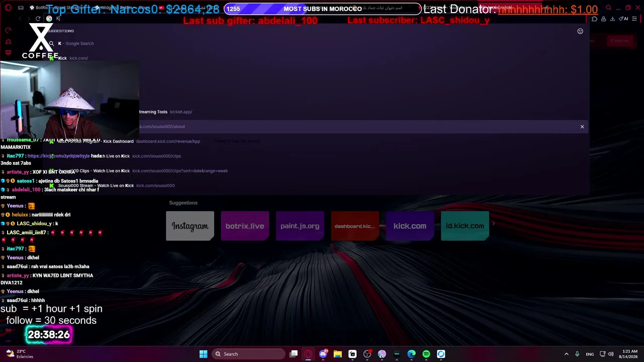Open the GX Control gauge icon in sidebar

point(8,30)
